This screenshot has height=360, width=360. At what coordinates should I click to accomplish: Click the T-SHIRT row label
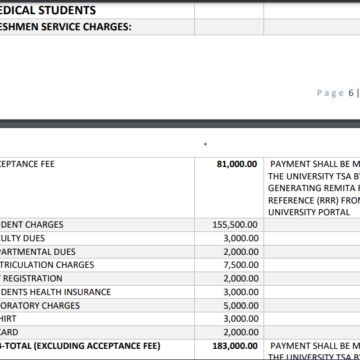[x=8, y=319]
